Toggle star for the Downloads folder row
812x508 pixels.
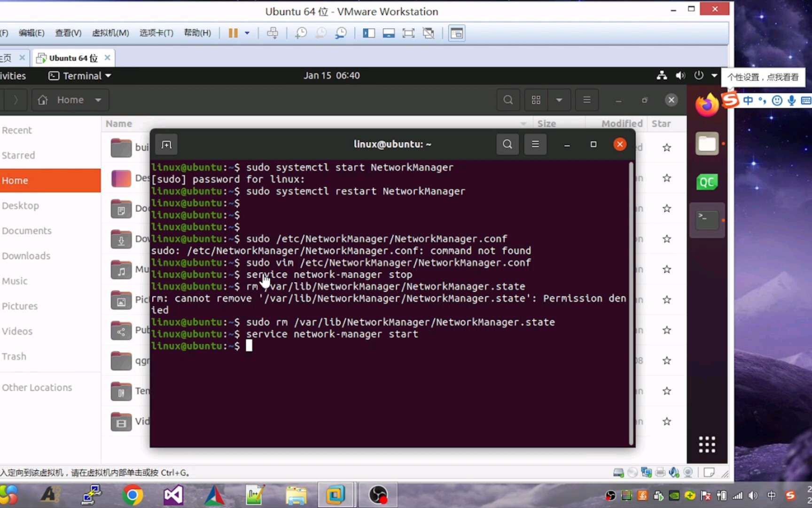(x=667, y=239)
